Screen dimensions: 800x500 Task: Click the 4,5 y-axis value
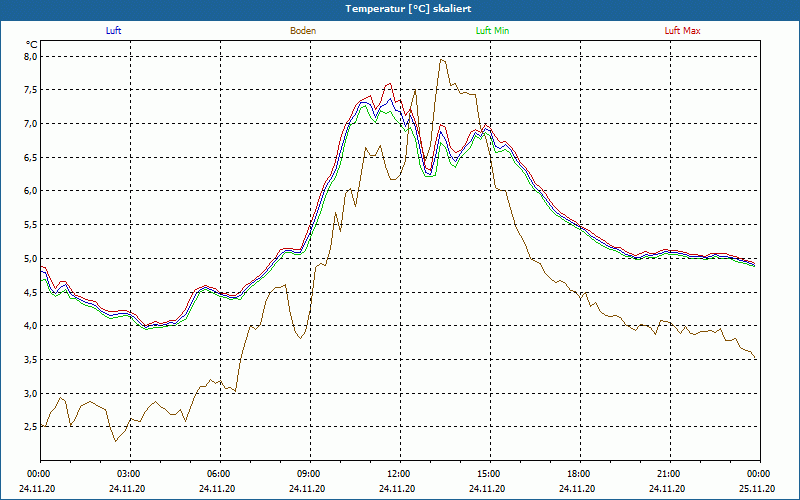coord(32,292)
